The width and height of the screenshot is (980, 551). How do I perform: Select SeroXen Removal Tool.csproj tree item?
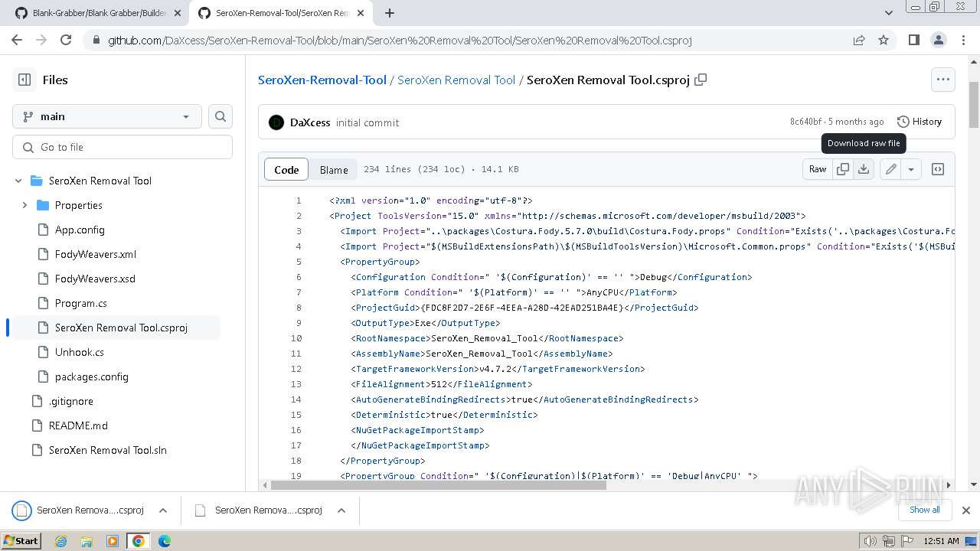115,328
